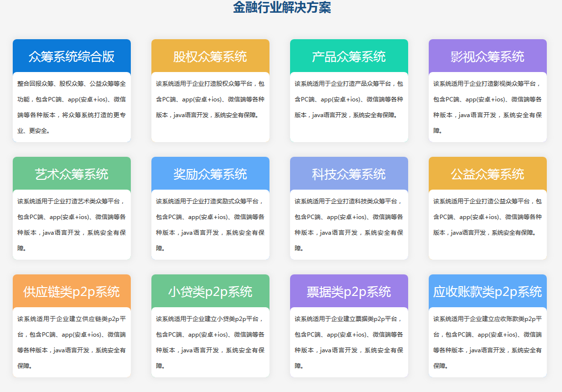Click the 应收账款类p2p系统 card title
The image size is (562, 392).
tap(488, 292)
